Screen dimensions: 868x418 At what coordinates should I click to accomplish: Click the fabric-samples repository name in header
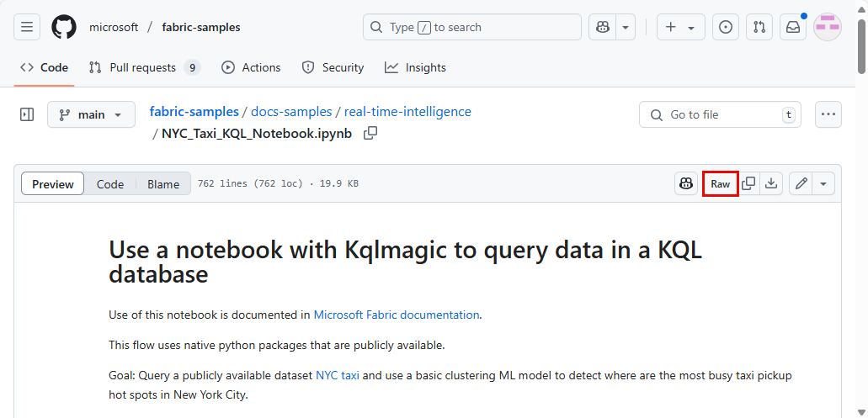coord(201,27)
